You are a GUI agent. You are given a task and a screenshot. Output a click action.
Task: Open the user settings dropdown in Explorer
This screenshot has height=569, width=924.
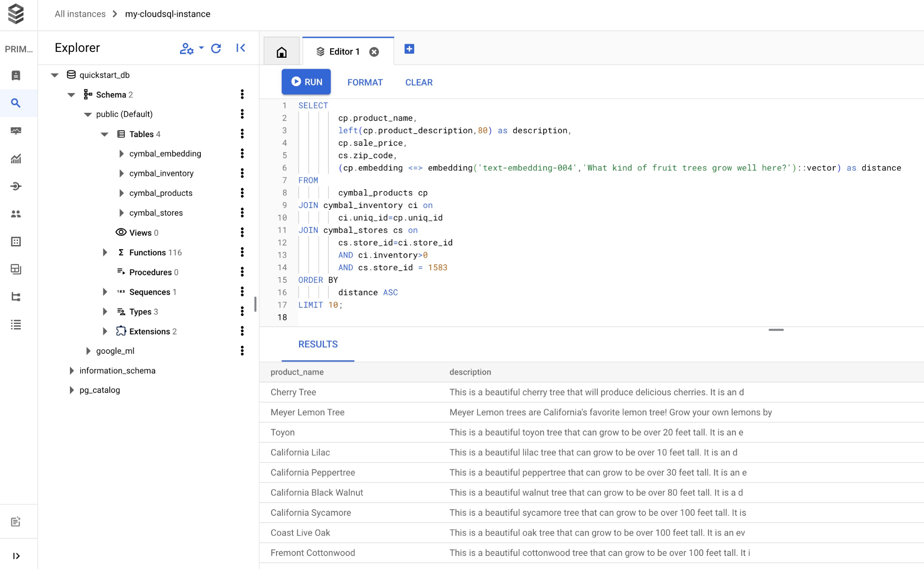[x=192, y=48]
